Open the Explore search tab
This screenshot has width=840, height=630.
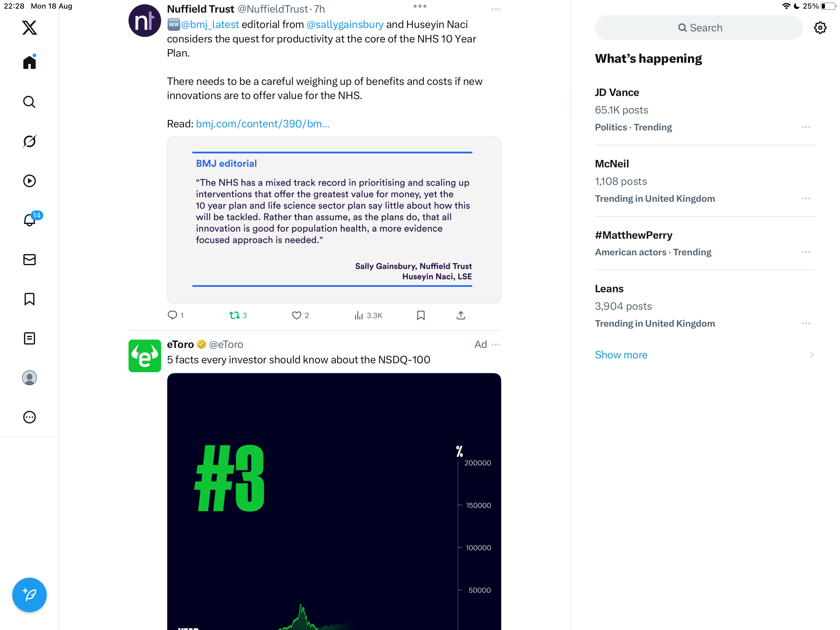click(29, 102)
